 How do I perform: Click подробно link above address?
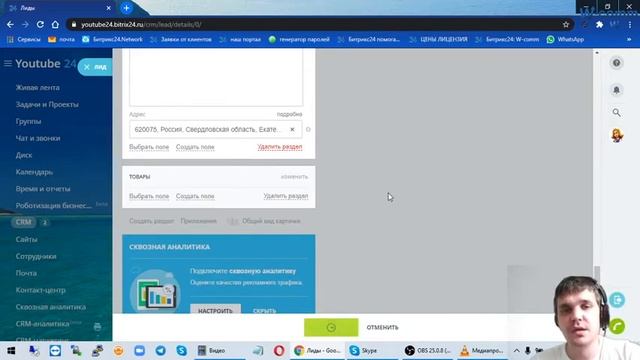[289, 114]
